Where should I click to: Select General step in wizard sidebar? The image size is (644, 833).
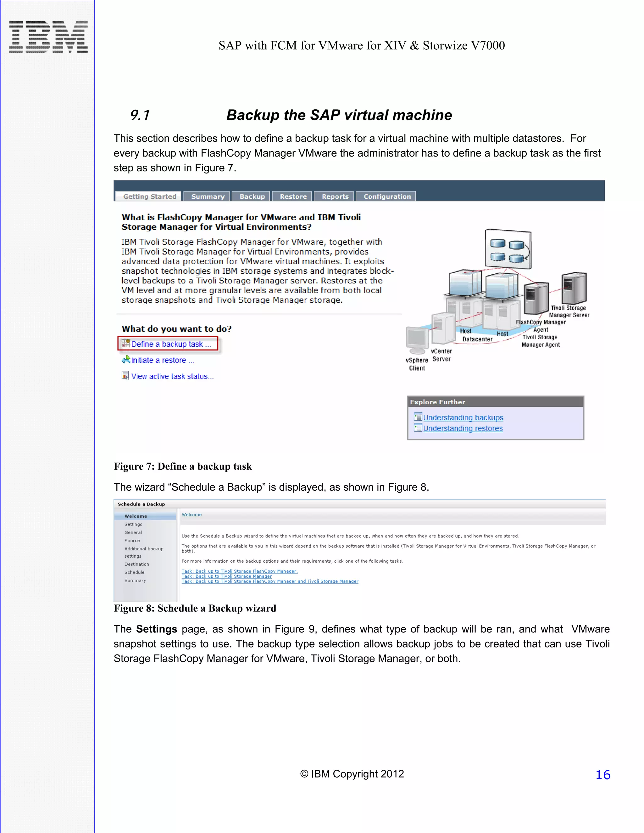pyautogui.click(x=133, y=532)
